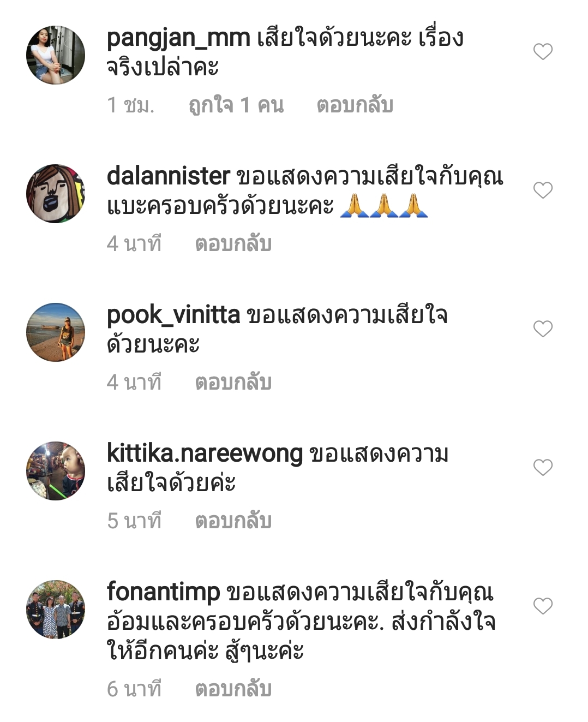This screenshot has width=588, height=722.
Task: View likes via ถูกใจ 1 คน
Action: tap(236, 105)
